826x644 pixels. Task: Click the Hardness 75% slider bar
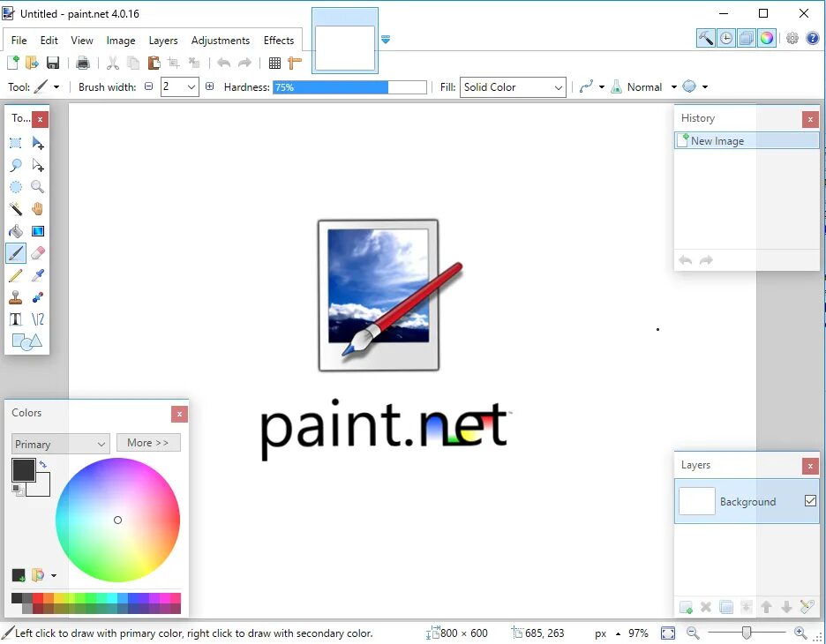tap(349, 86)
